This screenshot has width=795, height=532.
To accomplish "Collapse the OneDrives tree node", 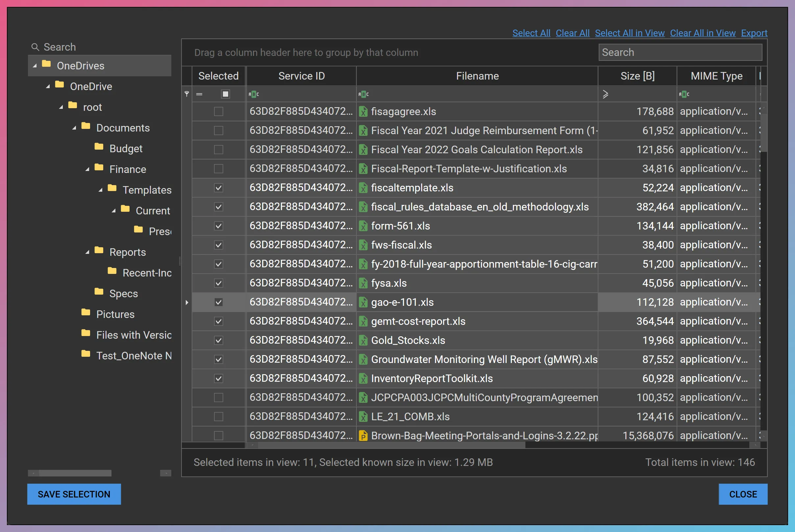I will tap(35, 66).
